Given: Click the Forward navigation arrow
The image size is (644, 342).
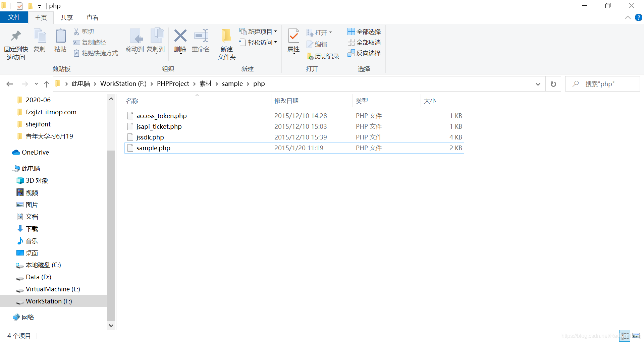Looking at the screenshot, I should [x=25, y=84].
